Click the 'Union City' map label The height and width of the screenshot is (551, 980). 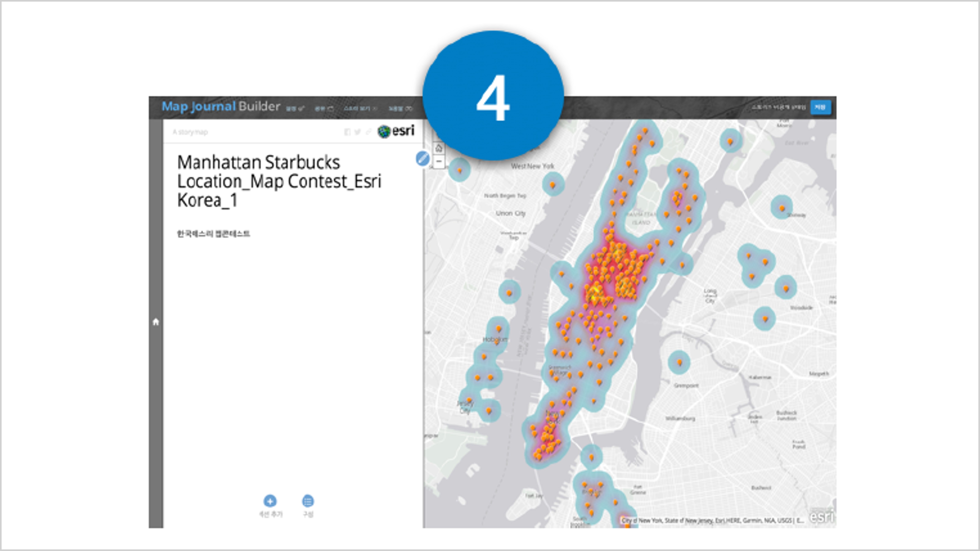[x=511, y=214]
